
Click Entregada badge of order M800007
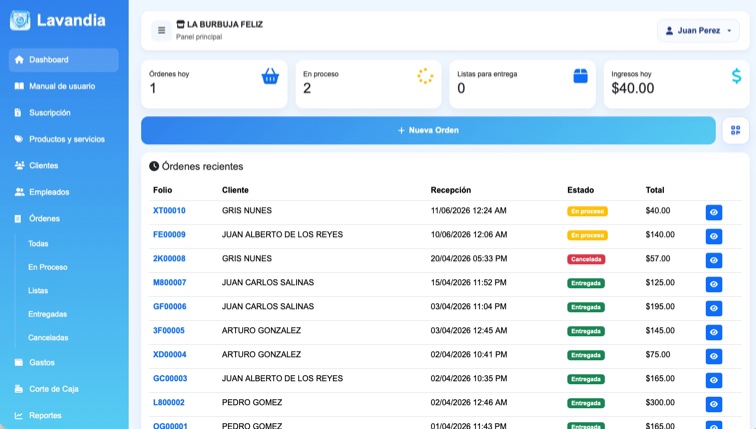(x=586, y=283)
